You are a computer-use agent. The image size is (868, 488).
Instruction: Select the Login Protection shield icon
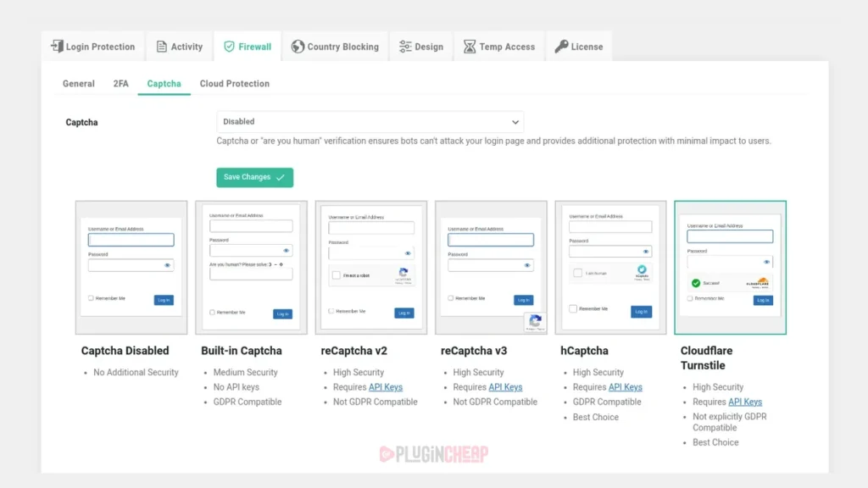pyautogui.click(x=57, y=47)
